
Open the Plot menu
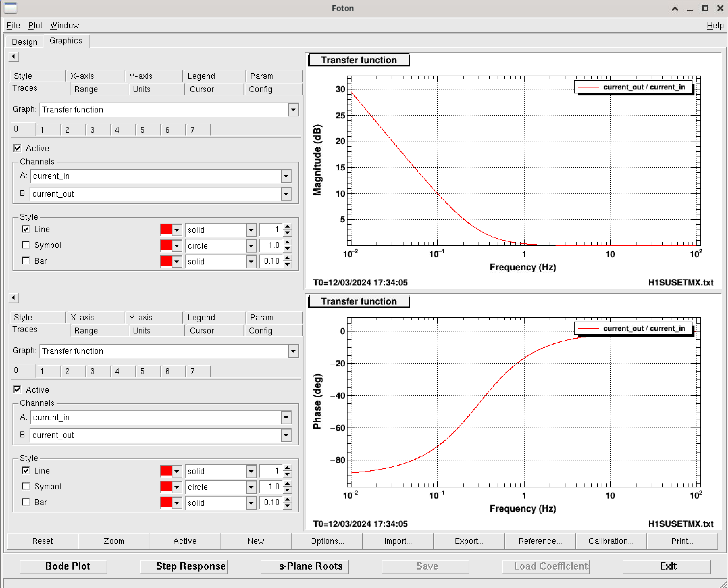coord(35,25)
